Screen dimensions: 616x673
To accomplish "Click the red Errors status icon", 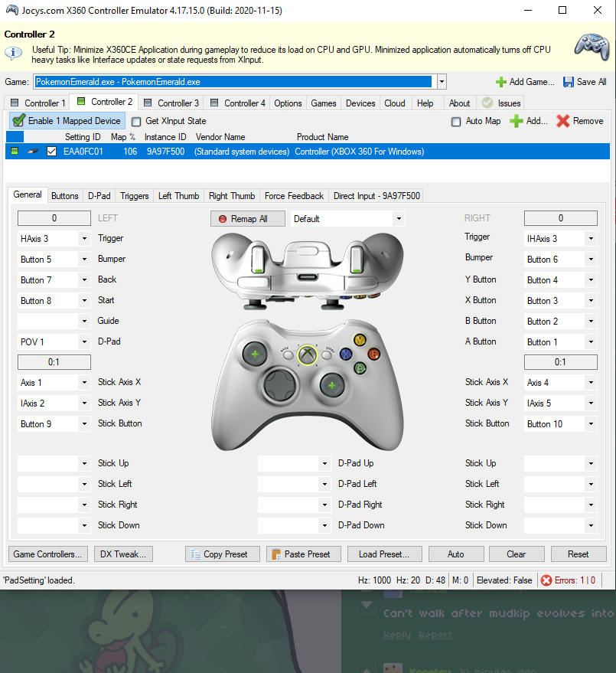I will pos(546,580).
